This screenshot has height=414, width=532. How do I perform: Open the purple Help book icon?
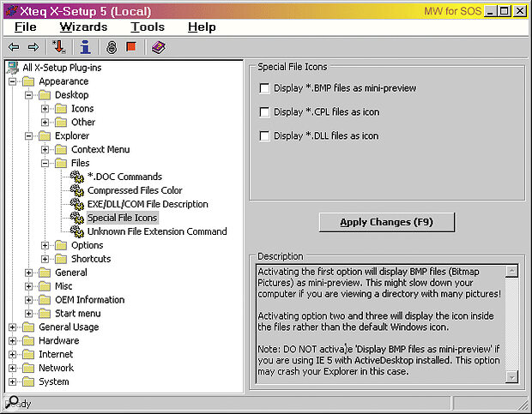pos(159,47)
